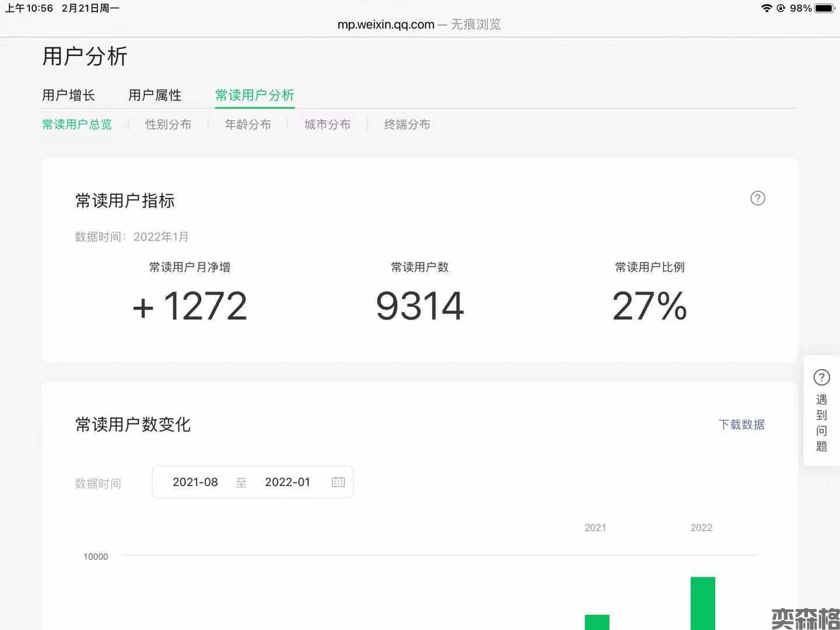Image resolution: width=840 pixels, height=630 pixels.
Task: Tap the mp.weixin.qq.com address bar
Action: pos(386,24)
